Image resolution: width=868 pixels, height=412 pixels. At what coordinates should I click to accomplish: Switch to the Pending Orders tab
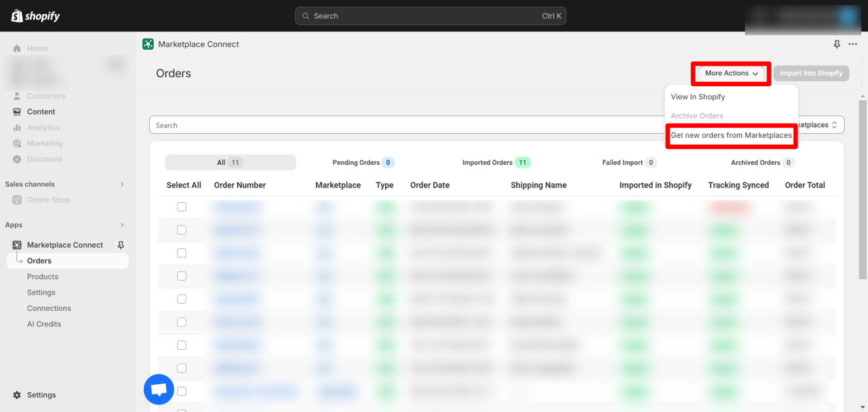[363, 163]
